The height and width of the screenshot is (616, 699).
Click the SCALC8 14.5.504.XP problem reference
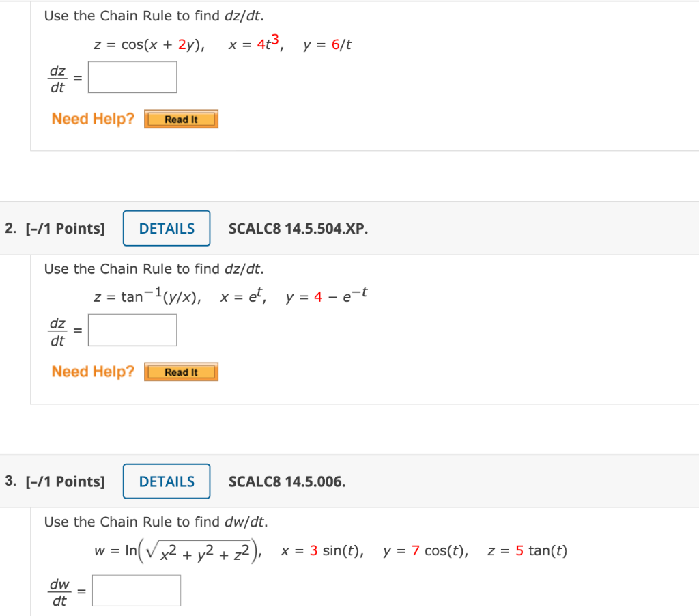[298, 228]
